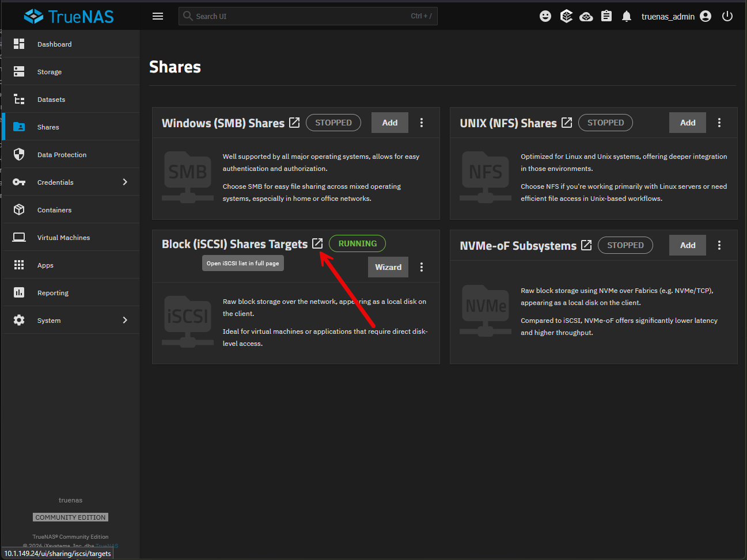Open the truenas_admin user menu
Screen dimensions: 747x560
click(x=676, y=16)
